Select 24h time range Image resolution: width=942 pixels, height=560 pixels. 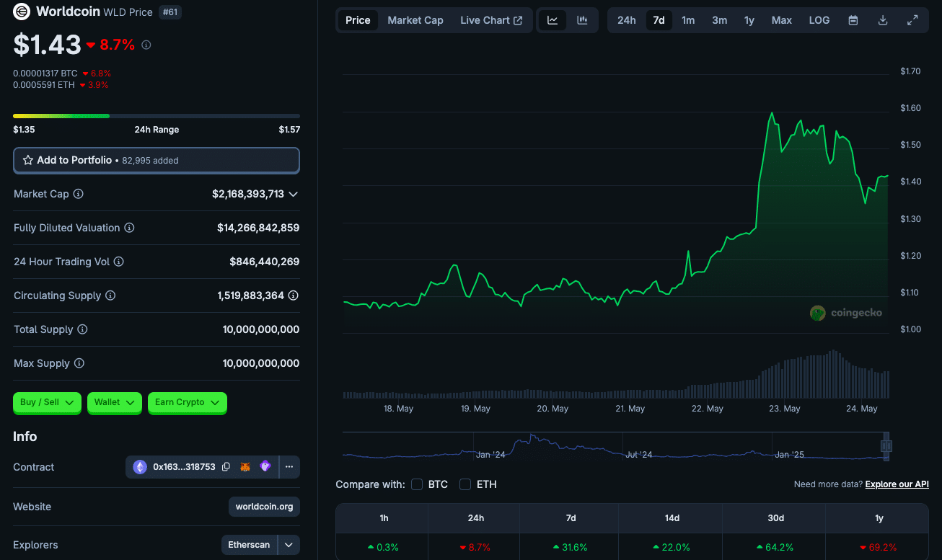click(x=627, y=20)
